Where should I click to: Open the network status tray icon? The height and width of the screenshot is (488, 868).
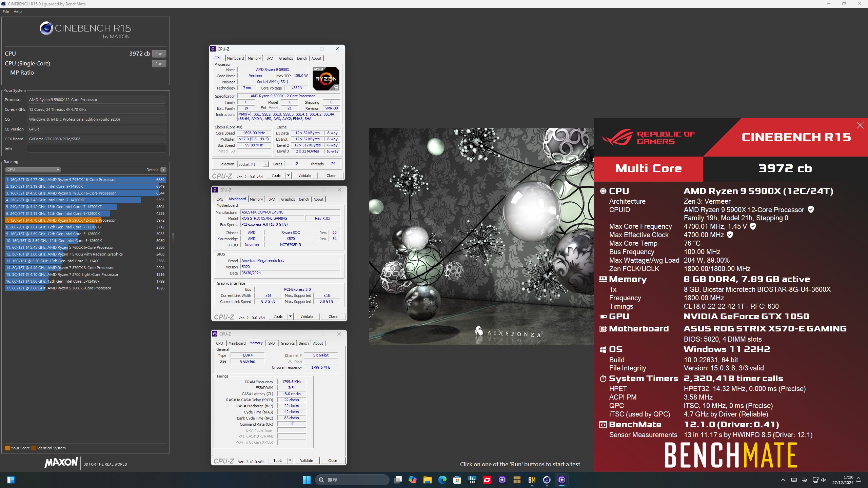pyautogui.click(x=815, y=480)
